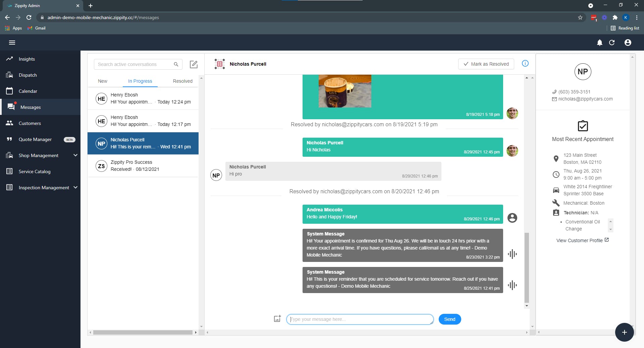Click the 'Hello and Happy Friday!' message
644x348 pixels.
coord(402,214)
